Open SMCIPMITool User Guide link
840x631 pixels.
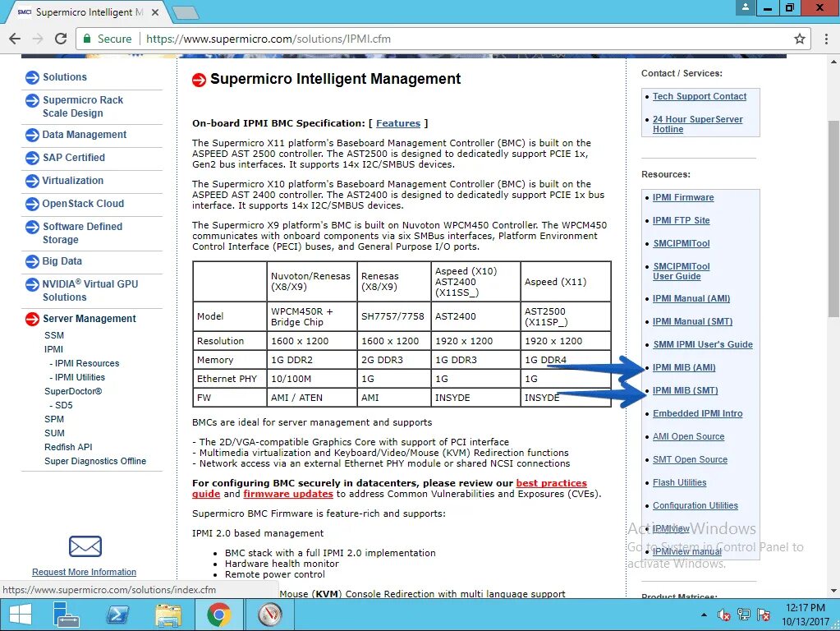[682, 271]
